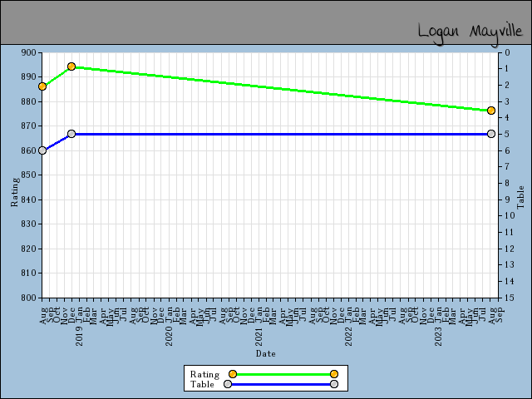Select the Table label in the legend
Viewport: 532px width, 399px height.
(202, 384)
